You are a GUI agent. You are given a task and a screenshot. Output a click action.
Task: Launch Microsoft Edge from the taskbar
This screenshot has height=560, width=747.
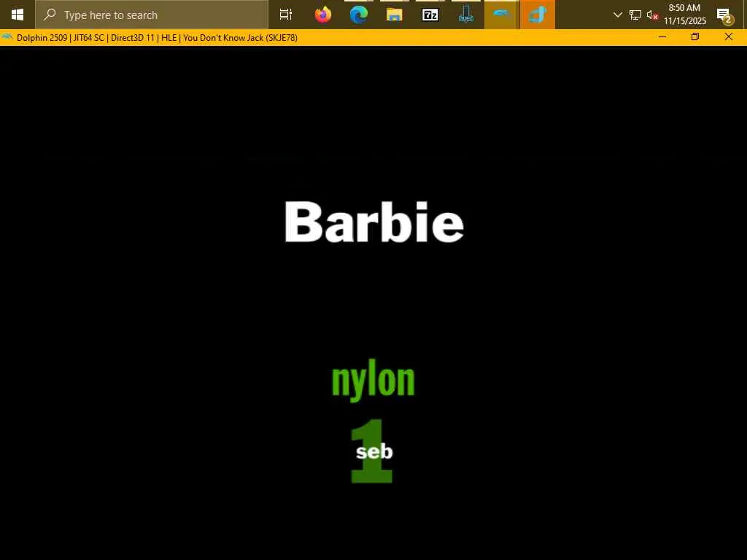[359, 15]
